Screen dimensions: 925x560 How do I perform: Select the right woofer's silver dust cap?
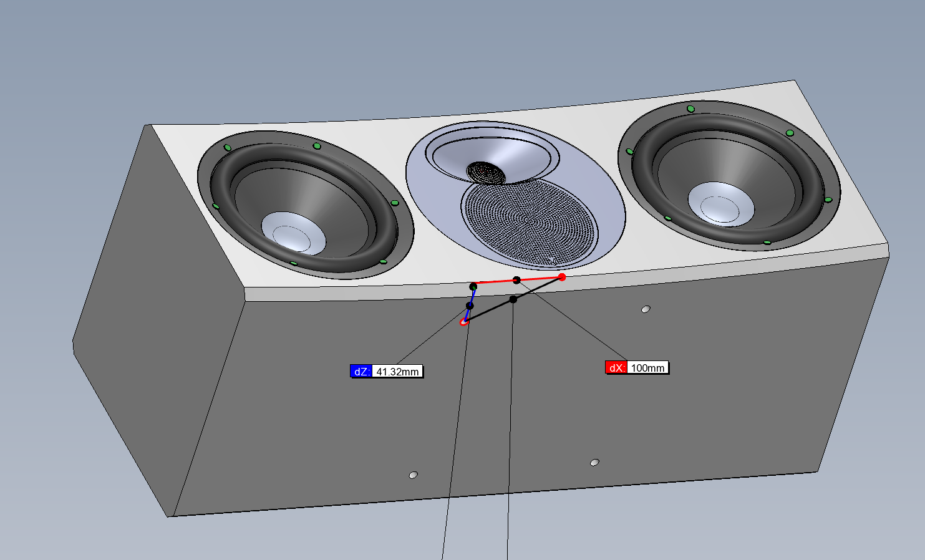click(x=720, y=204)
